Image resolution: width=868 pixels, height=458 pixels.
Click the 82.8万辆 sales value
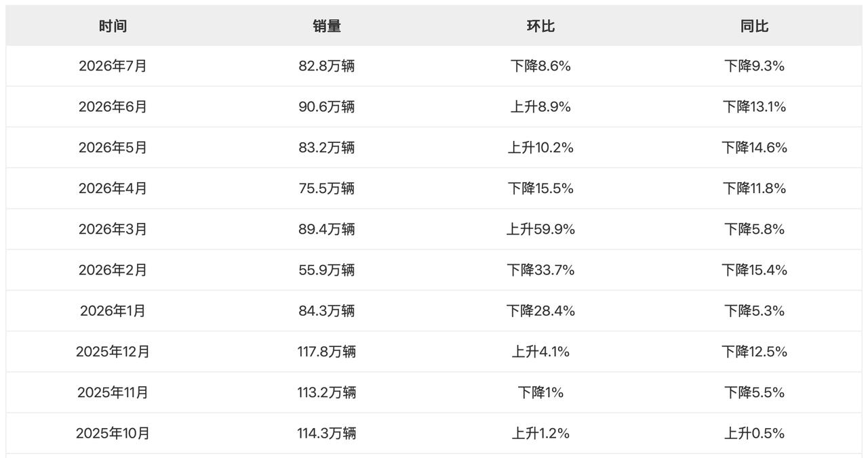point(326,66)
